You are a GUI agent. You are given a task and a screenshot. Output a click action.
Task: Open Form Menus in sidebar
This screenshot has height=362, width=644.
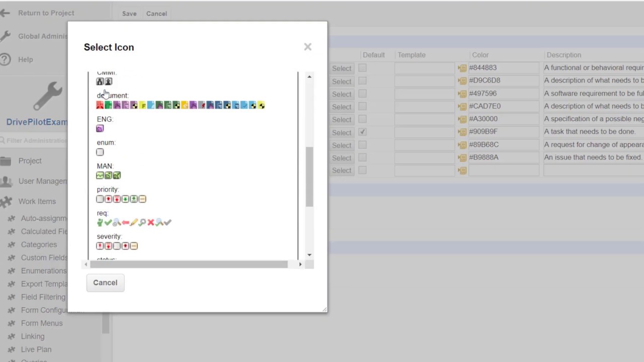coord(42,323)
